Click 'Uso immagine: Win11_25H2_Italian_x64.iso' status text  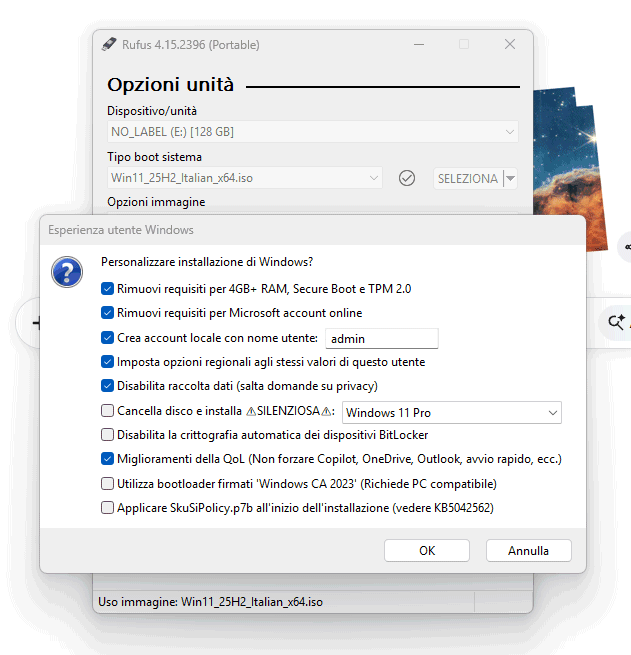[x=210, y=602]
